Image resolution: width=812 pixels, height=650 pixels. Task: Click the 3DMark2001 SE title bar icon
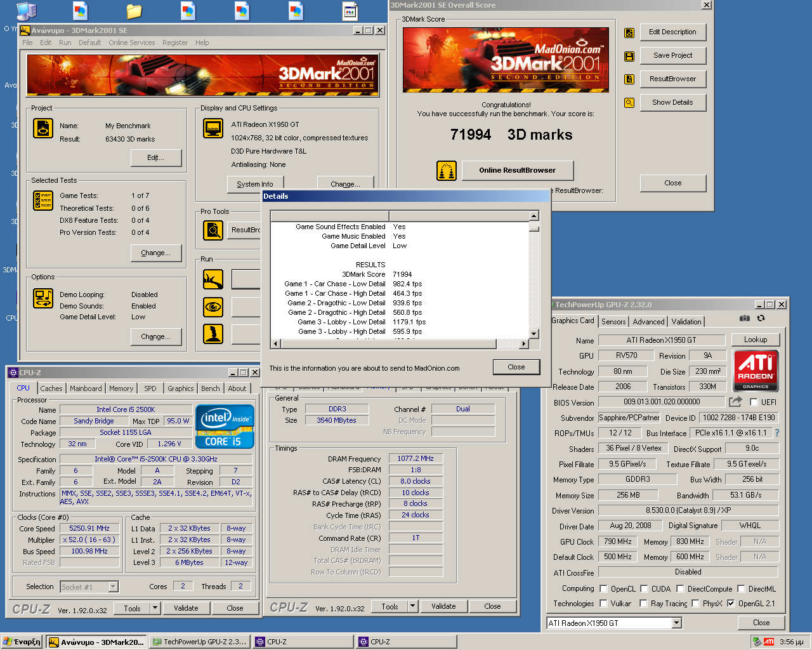25,30
